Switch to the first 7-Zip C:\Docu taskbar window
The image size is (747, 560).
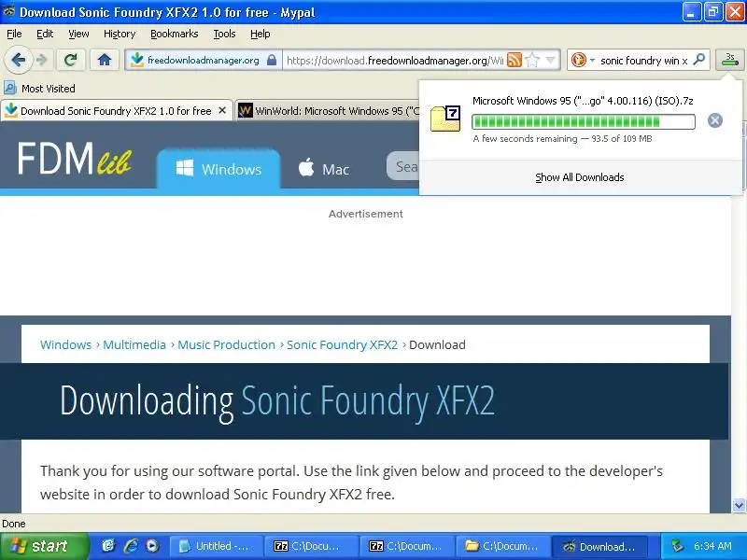(311, 546)
